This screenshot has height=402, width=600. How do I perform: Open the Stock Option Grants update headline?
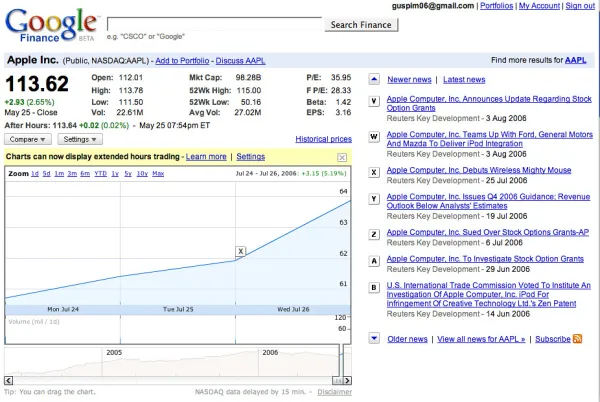point(489,103)
